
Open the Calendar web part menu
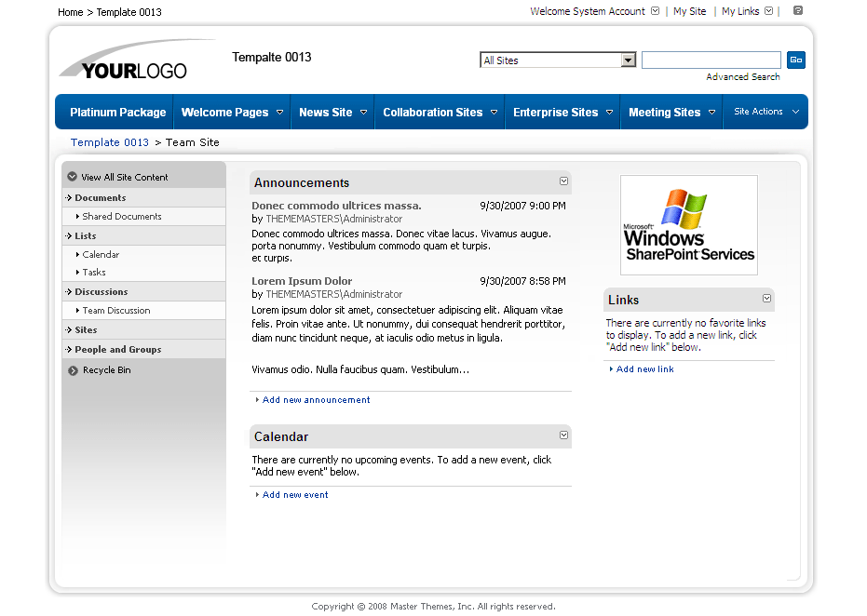(x=563, y=435)
